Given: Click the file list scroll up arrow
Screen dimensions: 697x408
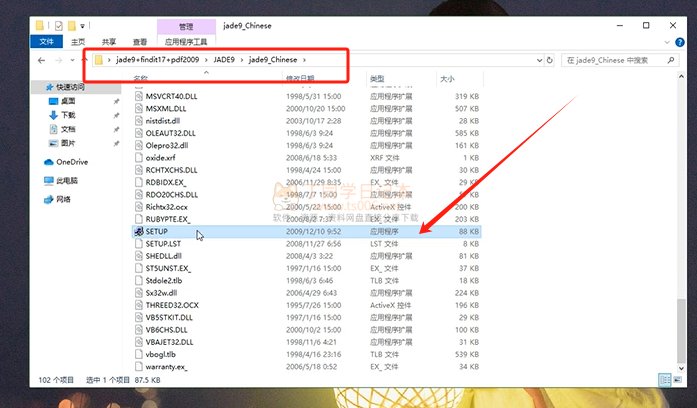Looking at the screenshot, I should [681, 76].
